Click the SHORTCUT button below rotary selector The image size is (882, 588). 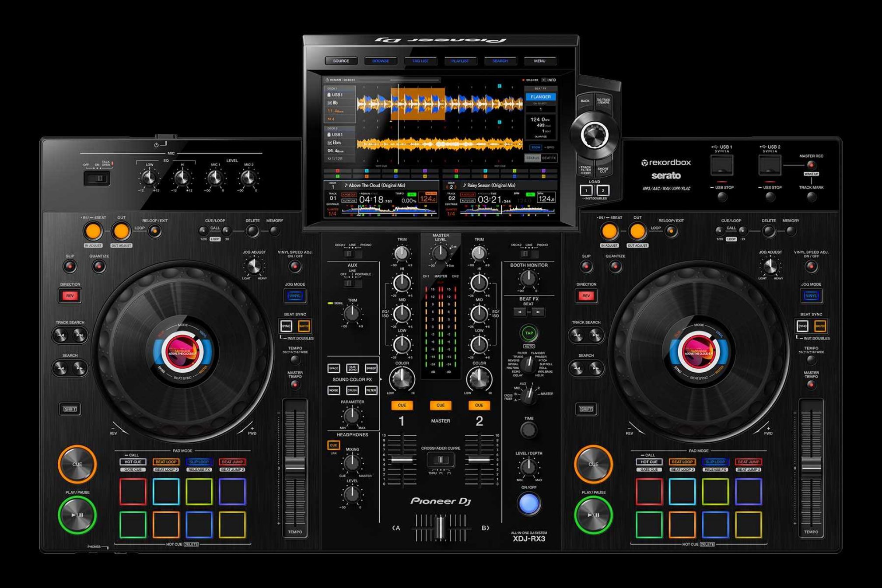[603, 169]
